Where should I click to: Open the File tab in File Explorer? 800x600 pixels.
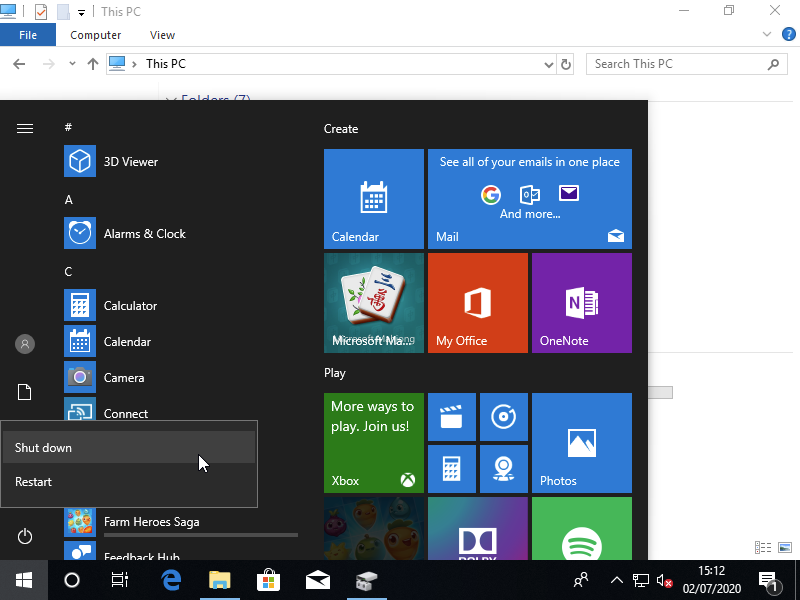point(28,35)
